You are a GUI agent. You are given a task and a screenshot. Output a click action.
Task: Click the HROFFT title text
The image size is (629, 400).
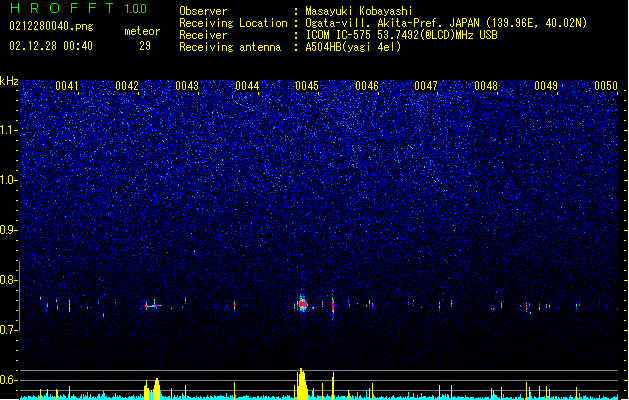(62, 8)
